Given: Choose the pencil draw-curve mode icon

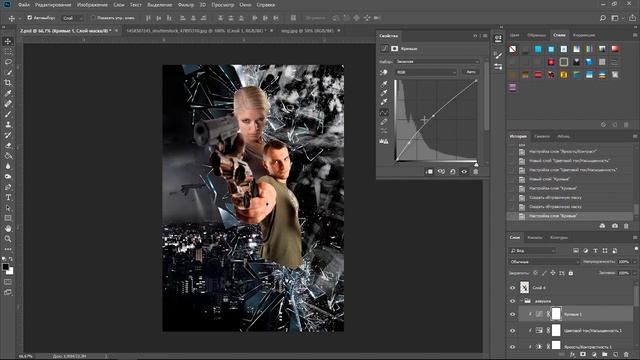Looking at the screenshot, I should [x=384, y=122].
